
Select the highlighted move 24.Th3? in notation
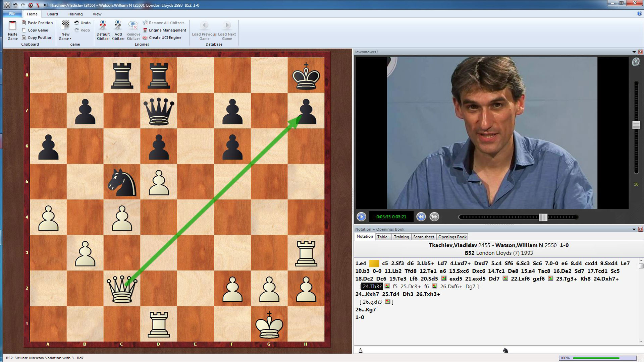click(372, 287)
